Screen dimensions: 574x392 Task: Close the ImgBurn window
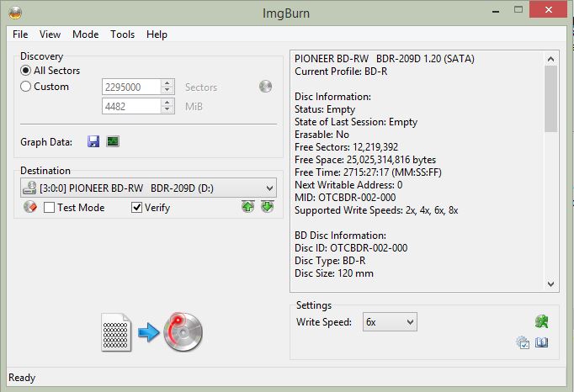point(548,9)
